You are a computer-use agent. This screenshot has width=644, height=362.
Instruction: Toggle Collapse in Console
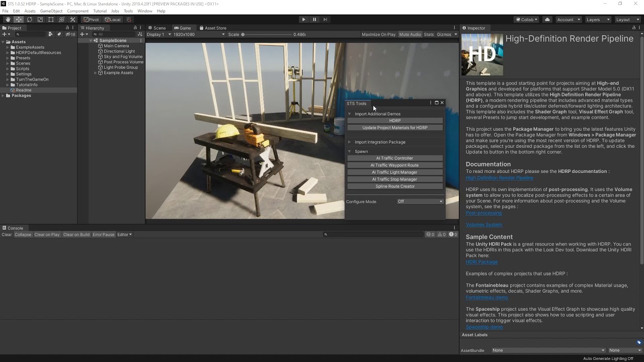[x=23, y=235]
